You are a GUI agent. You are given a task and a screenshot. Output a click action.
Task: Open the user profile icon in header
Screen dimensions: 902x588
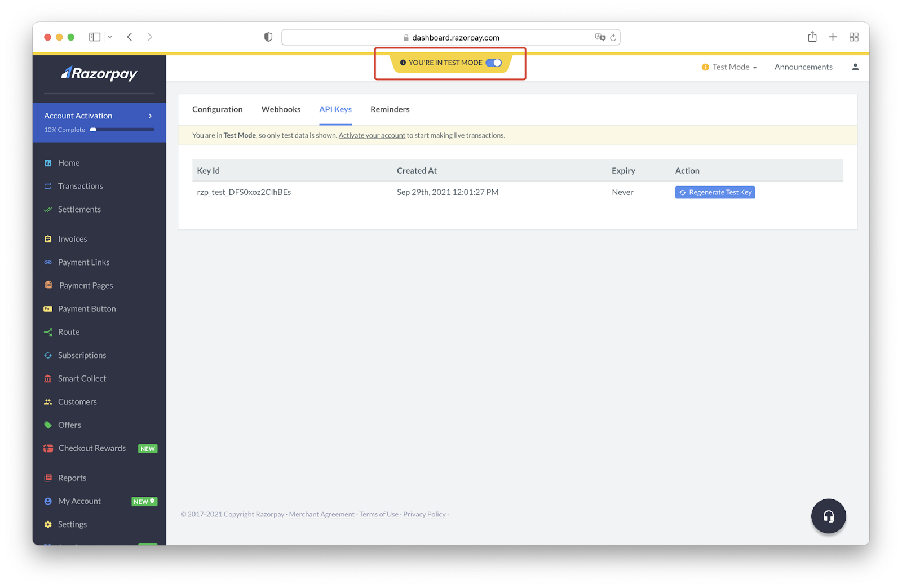(855, 67)
